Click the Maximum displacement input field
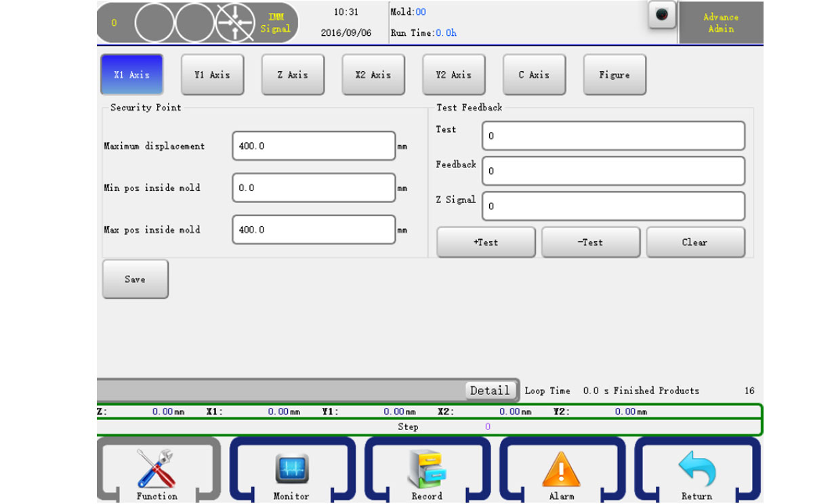Screen dimensions: 813x504 click(x=314, y=146)
